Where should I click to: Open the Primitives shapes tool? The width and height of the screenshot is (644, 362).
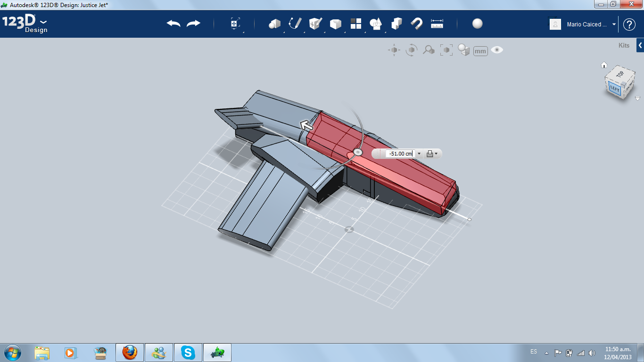(x=274, y=24)
